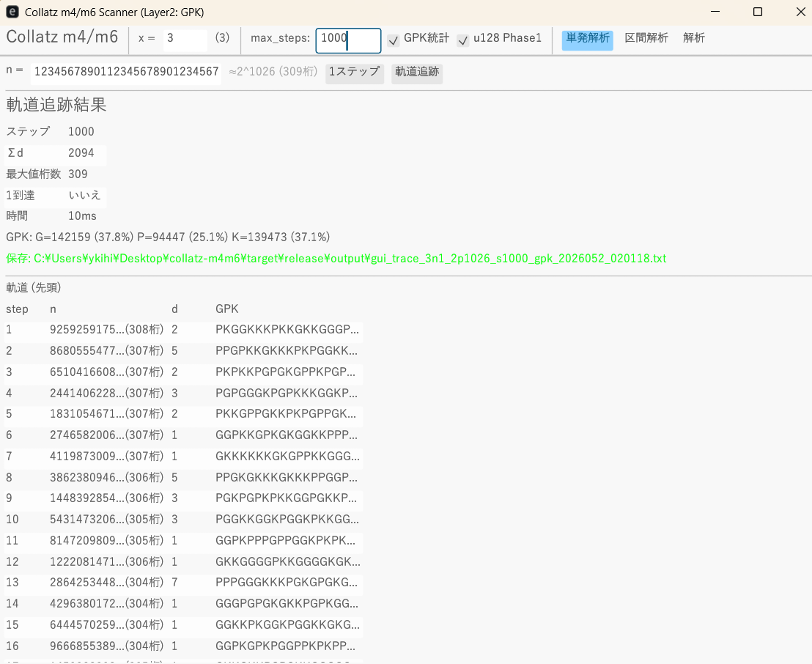
Task: Click the 1到達 result いいえ
Action: (x=84, y=196)
